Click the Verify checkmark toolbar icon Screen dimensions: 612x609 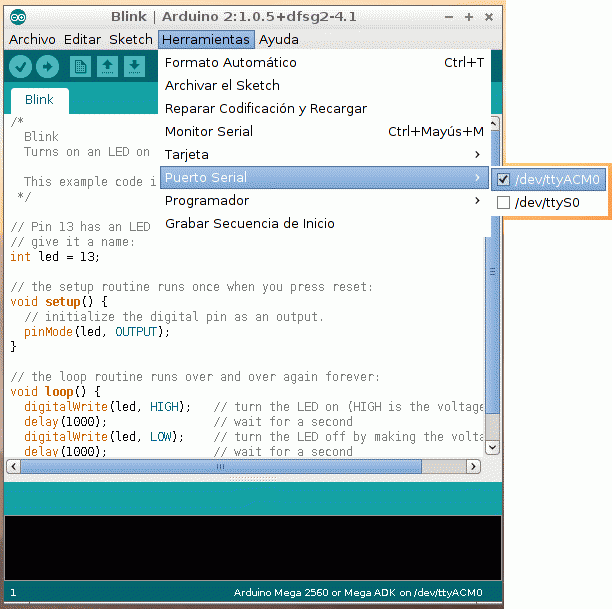(21, 66)
